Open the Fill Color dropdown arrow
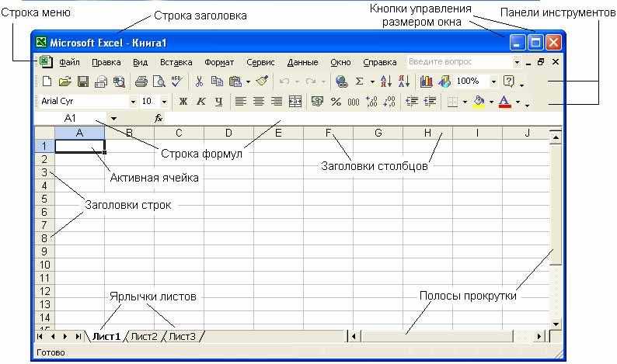617x364 pixels. coord(491,102)
